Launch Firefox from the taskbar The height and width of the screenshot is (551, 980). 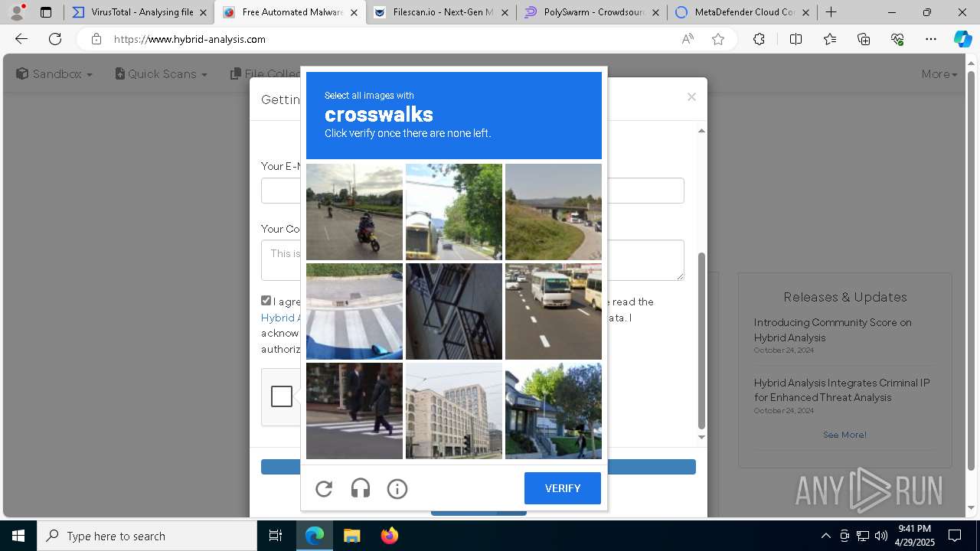coord(389,536)
